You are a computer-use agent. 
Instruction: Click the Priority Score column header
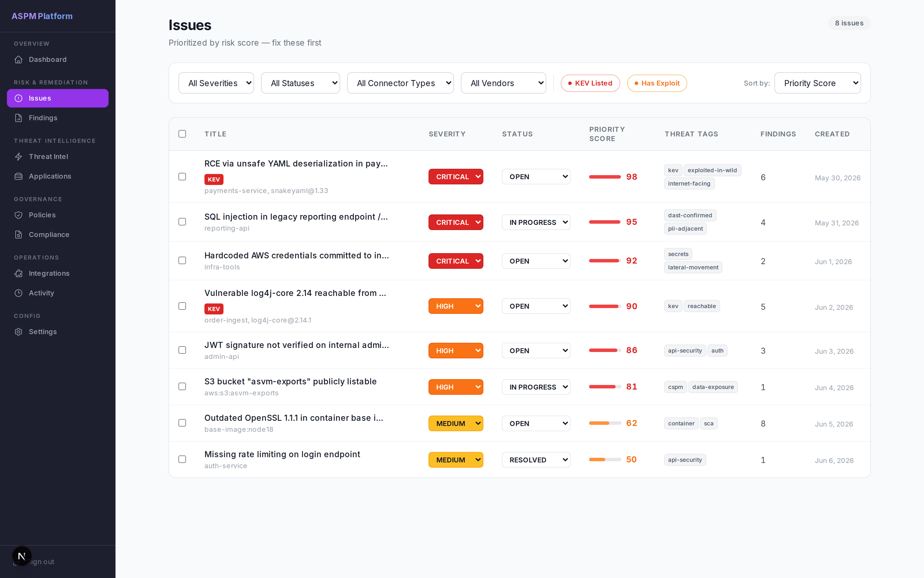(607, 134)
